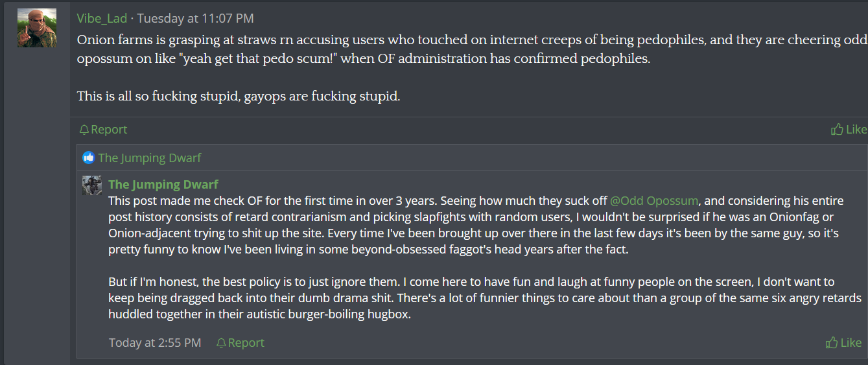Follow the @Odd Opossum mention link
The width and height of the screenshot is (868, 365).
click(655, 200)
